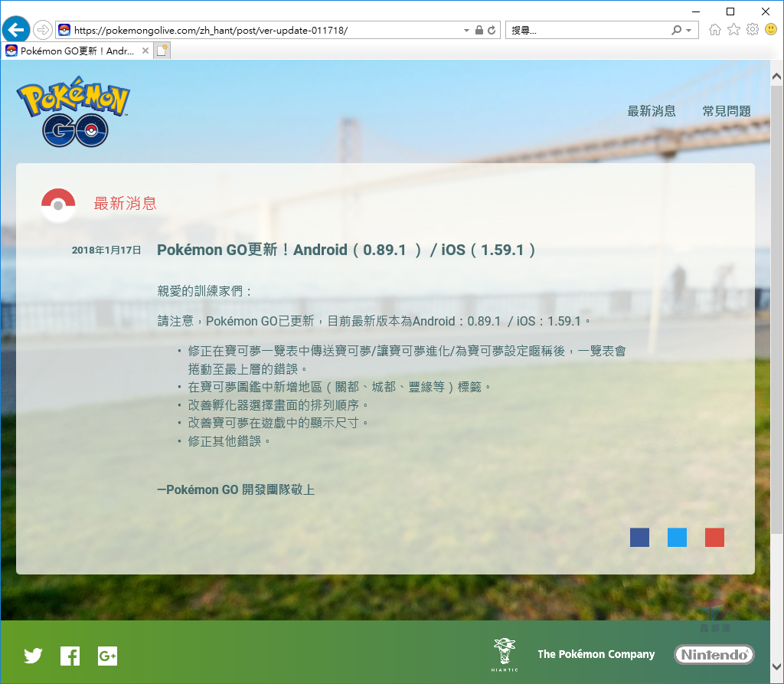Click the scrollbar down arrow
The width and height of the screenshot is (784, 684).
click(776, 666)
